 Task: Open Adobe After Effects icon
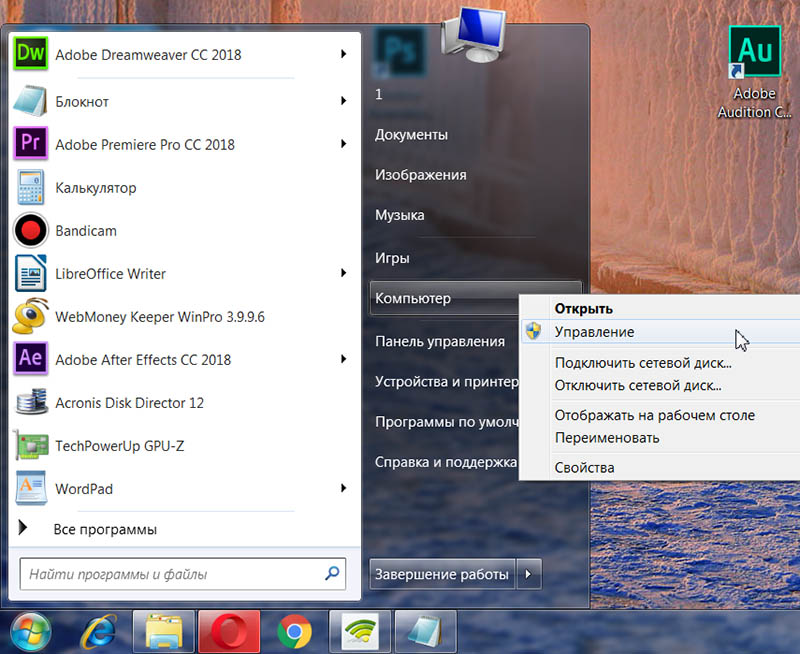[x=31, y=359]
